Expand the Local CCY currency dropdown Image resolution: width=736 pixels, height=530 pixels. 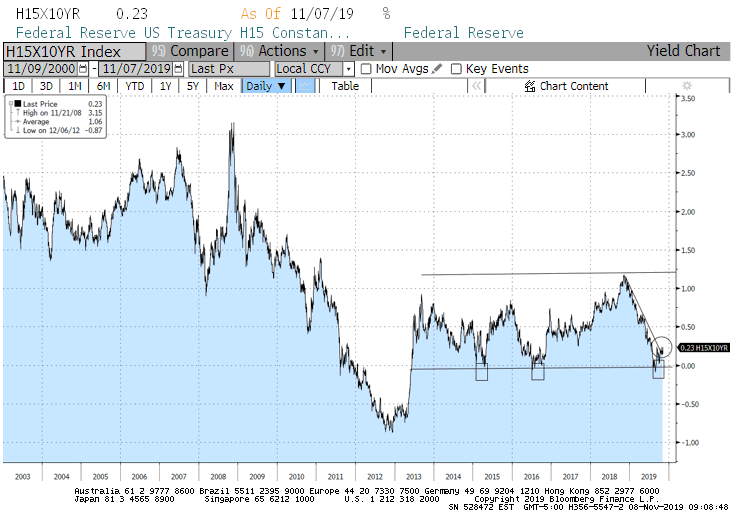pyautogui.click(x=348, y=69)
